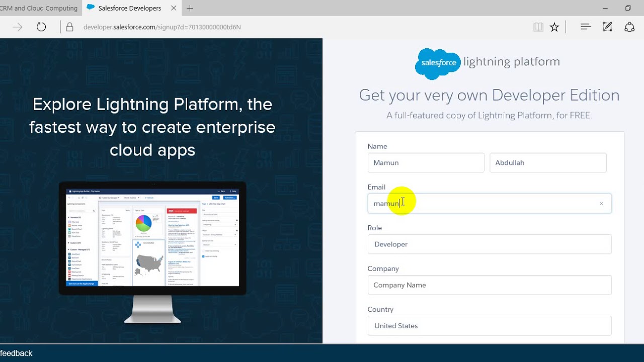Switch to CRM and Cloud Computing tab
This screenshot has width=644, height=362.
40,8
